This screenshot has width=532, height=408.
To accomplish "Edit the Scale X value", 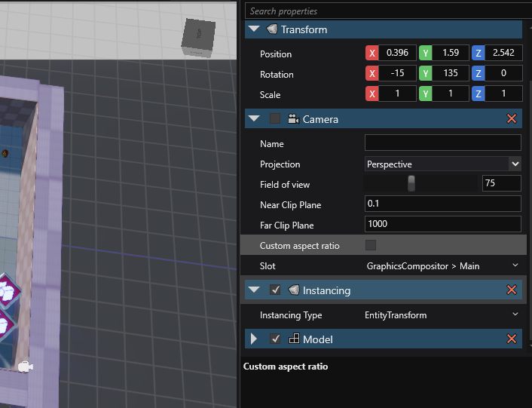I will point(397,94).
